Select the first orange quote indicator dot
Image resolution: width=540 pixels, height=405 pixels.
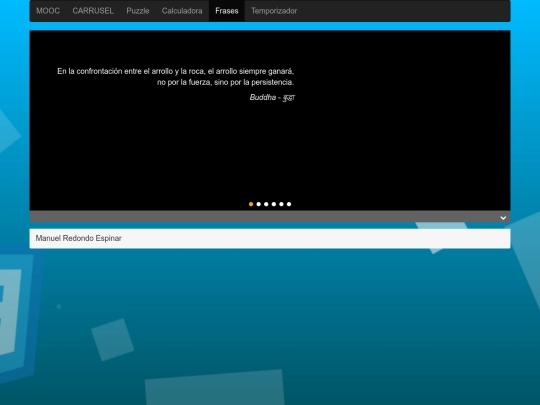[251, 204]
